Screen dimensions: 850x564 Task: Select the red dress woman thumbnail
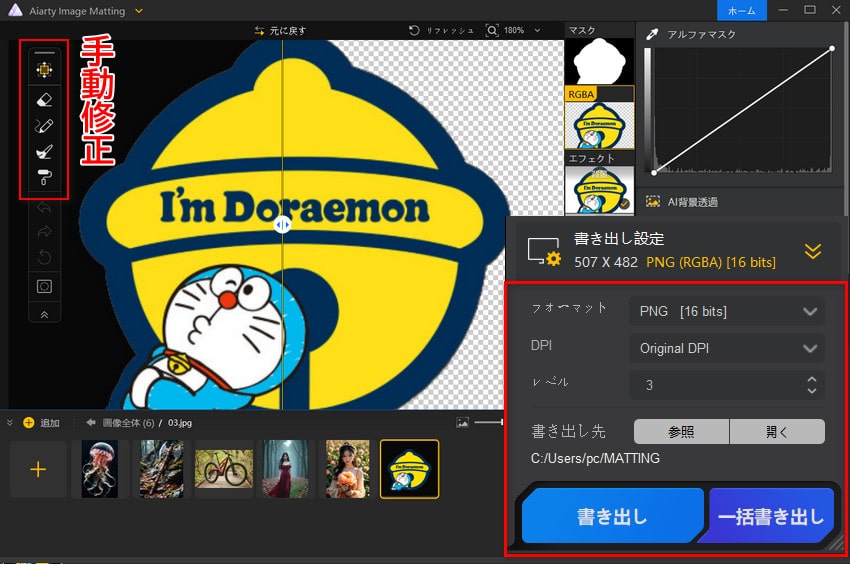tap(285, 469)
